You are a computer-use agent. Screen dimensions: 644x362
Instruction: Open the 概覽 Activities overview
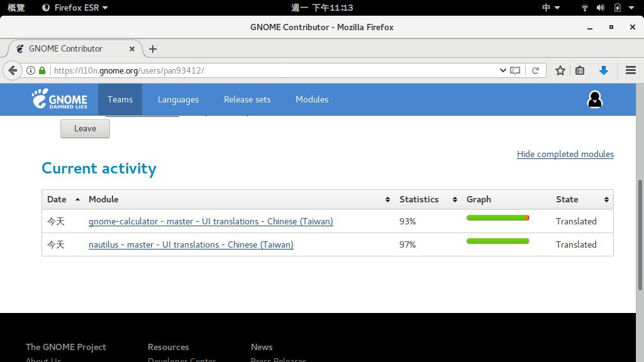[x=16, y=8]
